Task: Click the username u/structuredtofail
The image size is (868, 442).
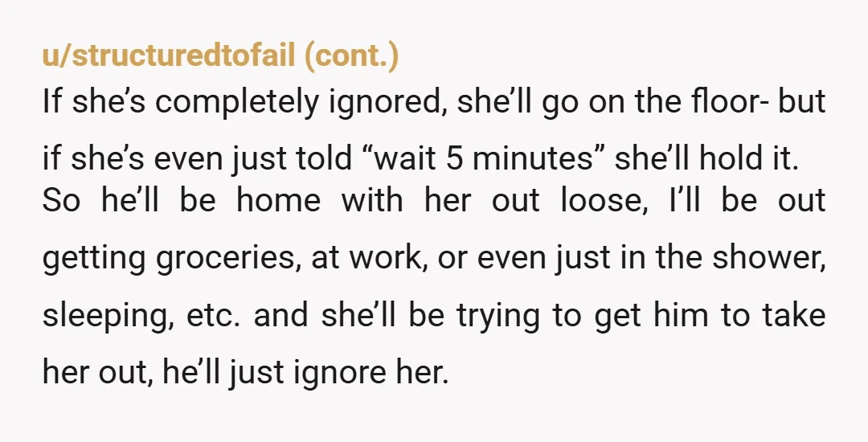Action: pos(169,56)
